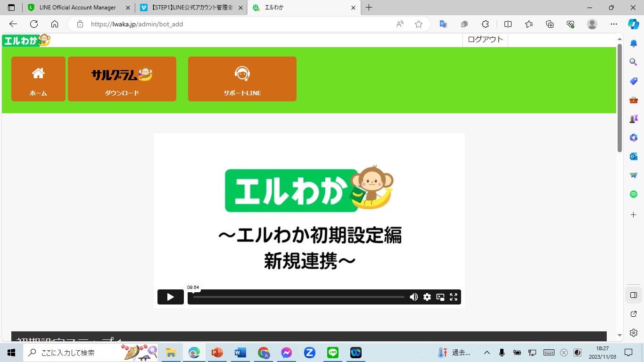Screen dimensions: 644x362
Task: Open File Explorer from taskbar
Action: point(171,353)
